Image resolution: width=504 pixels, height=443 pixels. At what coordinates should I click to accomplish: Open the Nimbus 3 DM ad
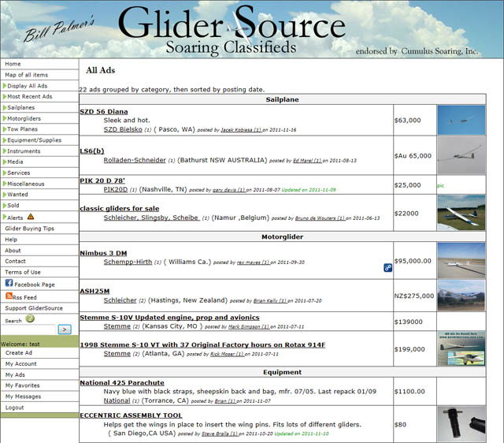click(x=103, y=253)
